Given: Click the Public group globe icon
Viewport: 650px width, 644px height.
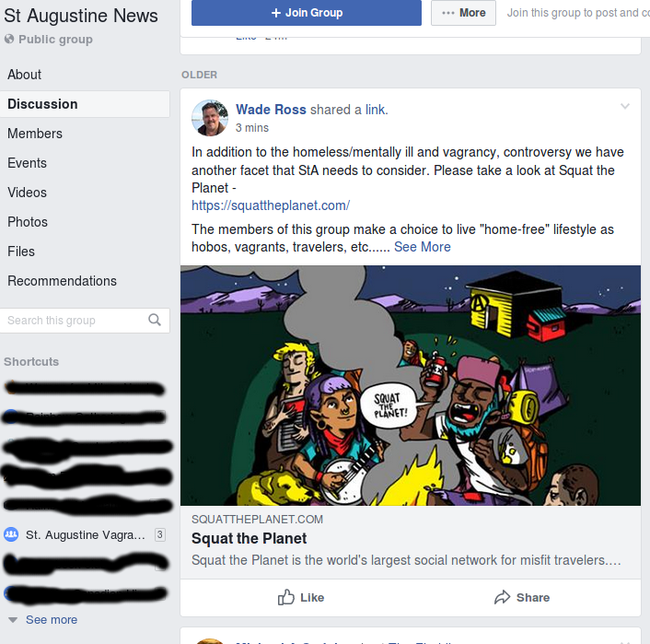Looking at the screenshot, I should coord(9,39).
